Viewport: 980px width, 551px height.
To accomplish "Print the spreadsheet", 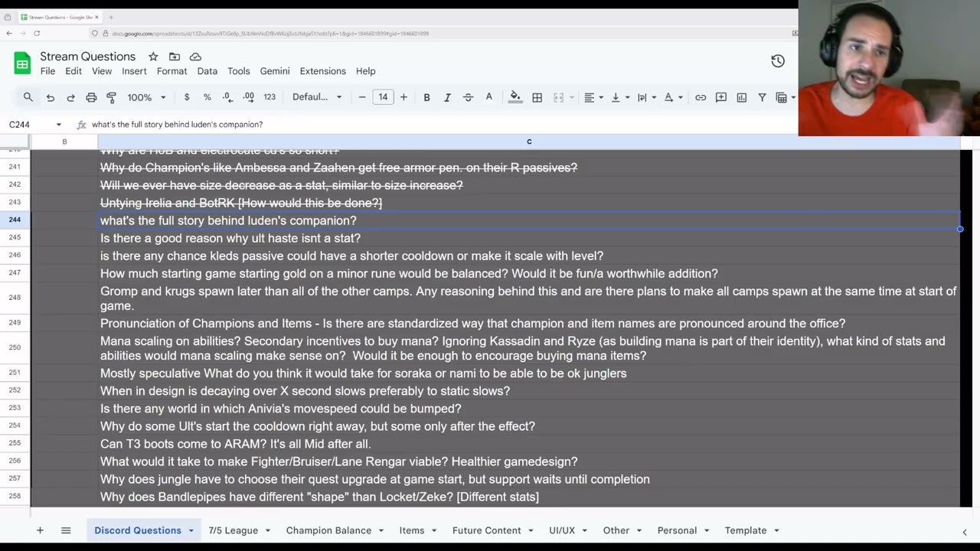I will point(91,97).
